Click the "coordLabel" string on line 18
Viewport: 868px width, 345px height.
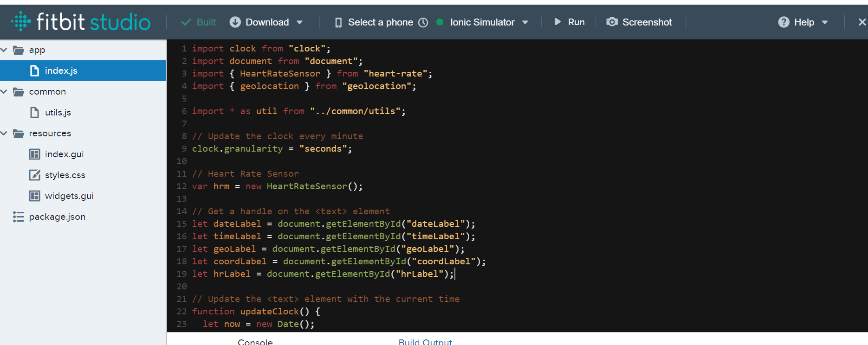(x=444, y=262)
